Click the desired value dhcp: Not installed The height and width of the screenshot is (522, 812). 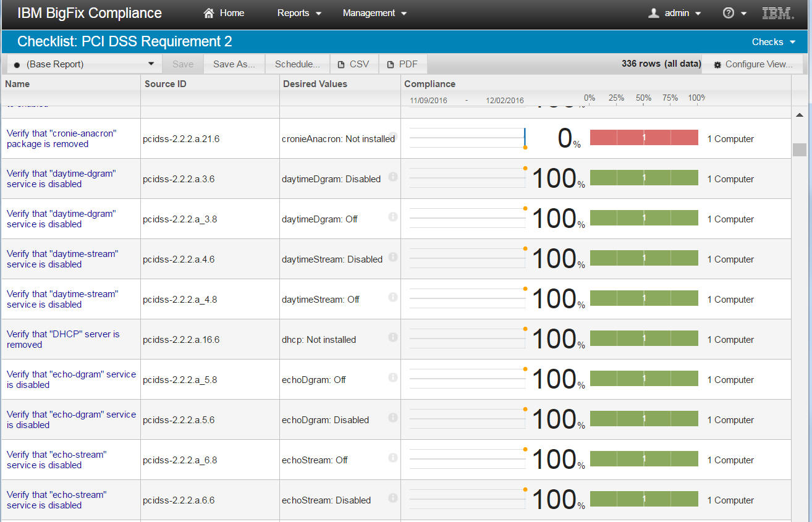tap(319, 340)
